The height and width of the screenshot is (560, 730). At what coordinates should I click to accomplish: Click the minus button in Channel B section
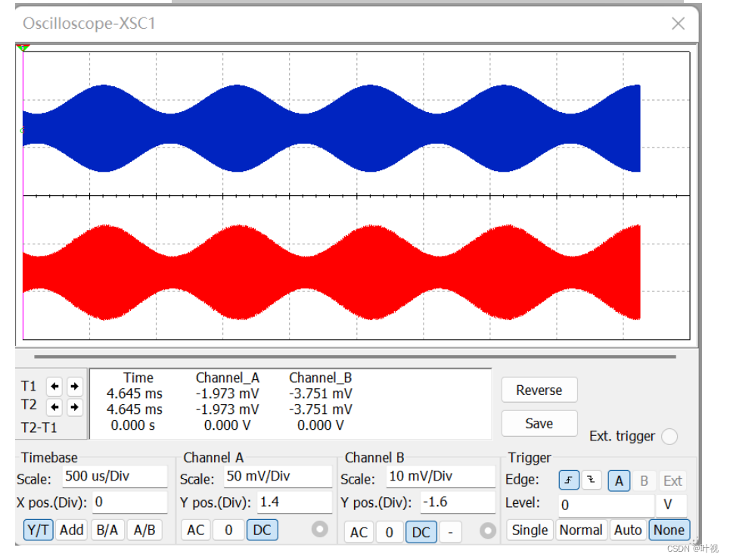[450, 532]
